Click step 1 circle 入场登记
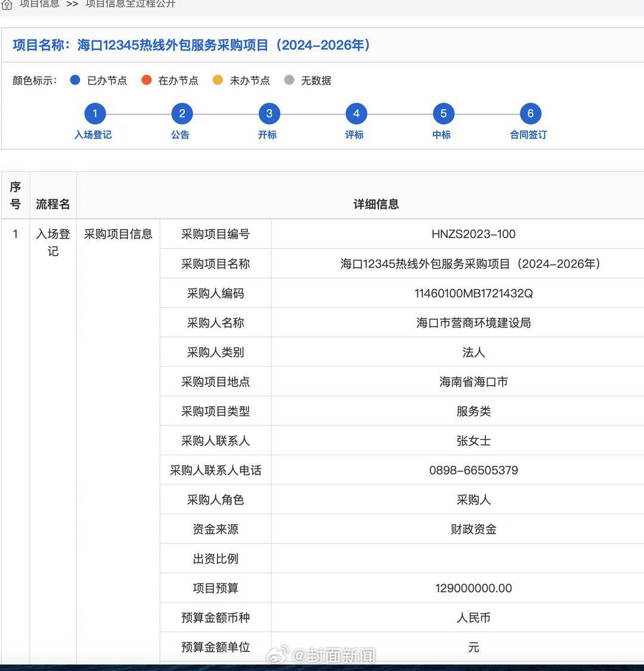The image size is (644, 671). [x=95, y=113]
